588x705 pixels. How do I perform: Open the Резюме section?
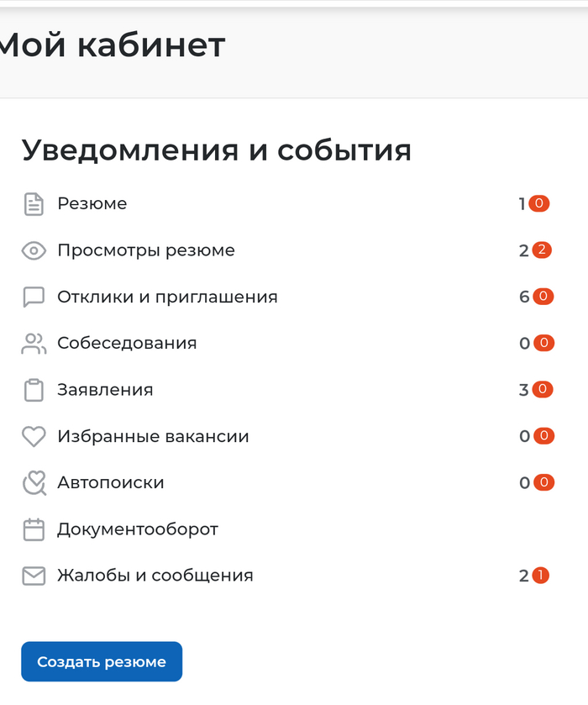pyautogui.click(x=92, y=203)
